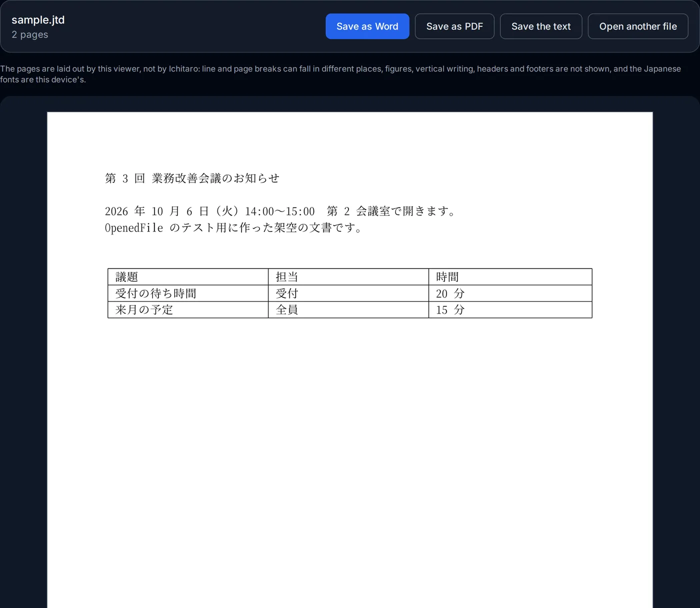Click the 受付の待ち時間 table cell
Viewport: 700px width, 608px height.
click(188, 293)
